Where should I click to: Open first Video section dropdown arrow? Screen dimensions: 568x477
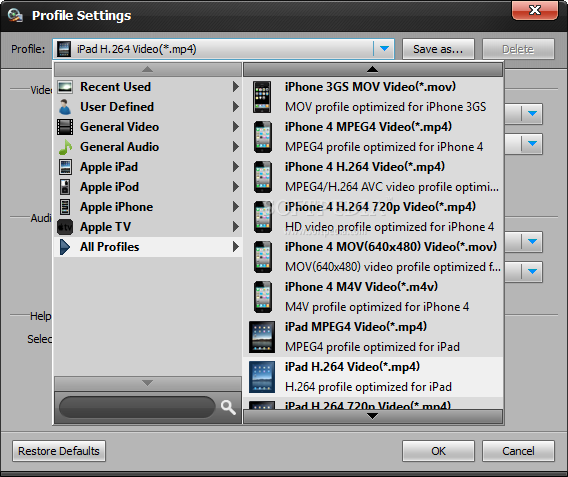pos(532,114)
